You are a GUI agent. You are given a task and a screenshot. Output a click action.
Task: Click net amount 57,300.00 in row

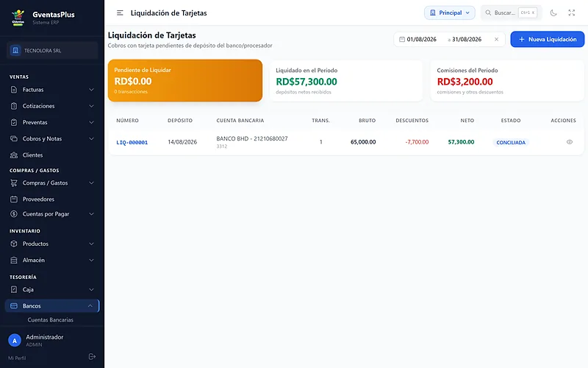462,142
